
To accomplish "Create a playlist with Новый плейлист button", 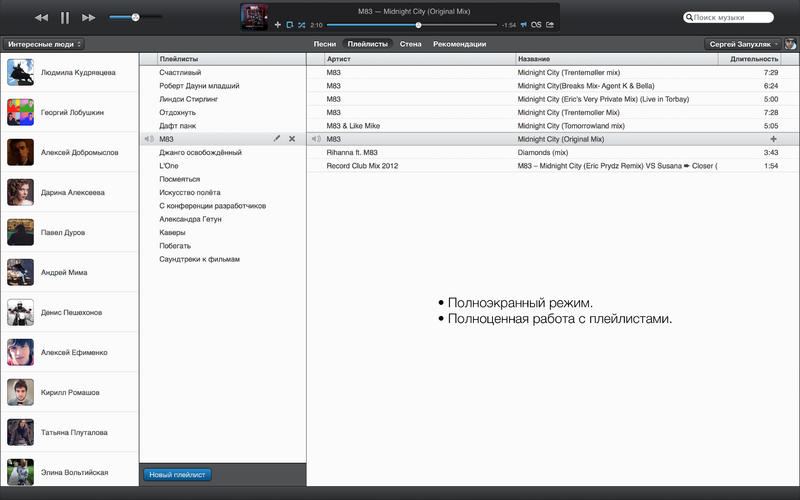I will 177,474.
